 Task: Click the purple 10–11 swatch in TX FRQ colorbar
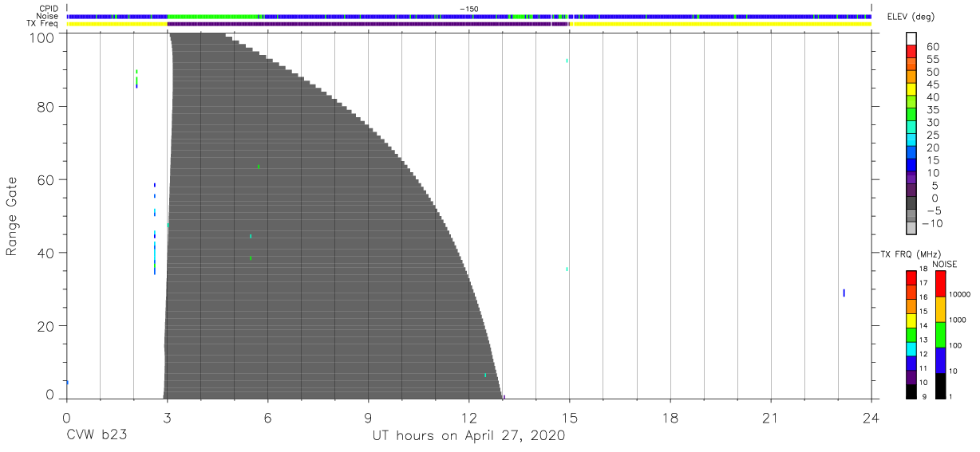[x=911, y=377]
